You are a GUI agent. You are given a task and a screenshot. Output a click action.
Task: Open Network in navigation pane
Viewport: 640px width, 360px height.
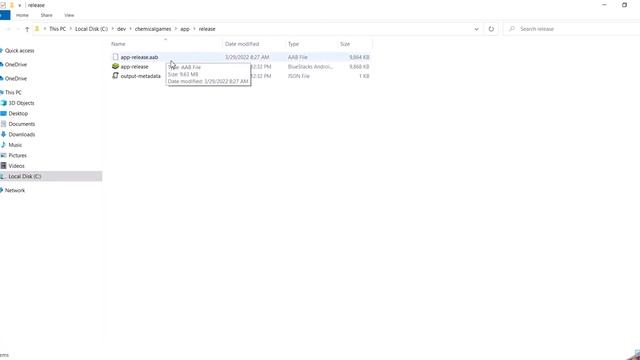coord(15,190)
